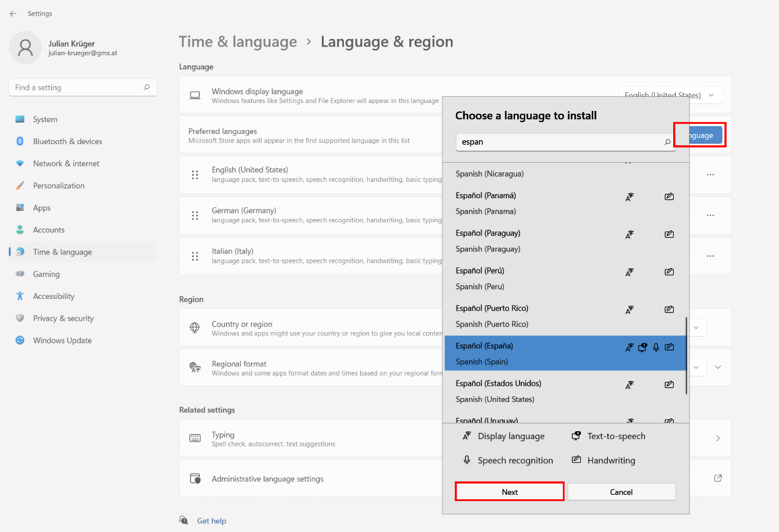Open the Country or region dropdown
Image resolution: width=779 pixels, height=532 pixels.
(x=696, y=327)
